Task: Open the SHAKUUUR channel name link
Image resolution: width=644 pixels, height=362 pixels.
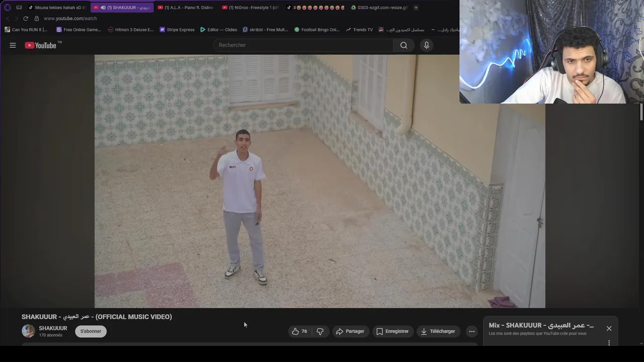Action: [x=53, y=328]
